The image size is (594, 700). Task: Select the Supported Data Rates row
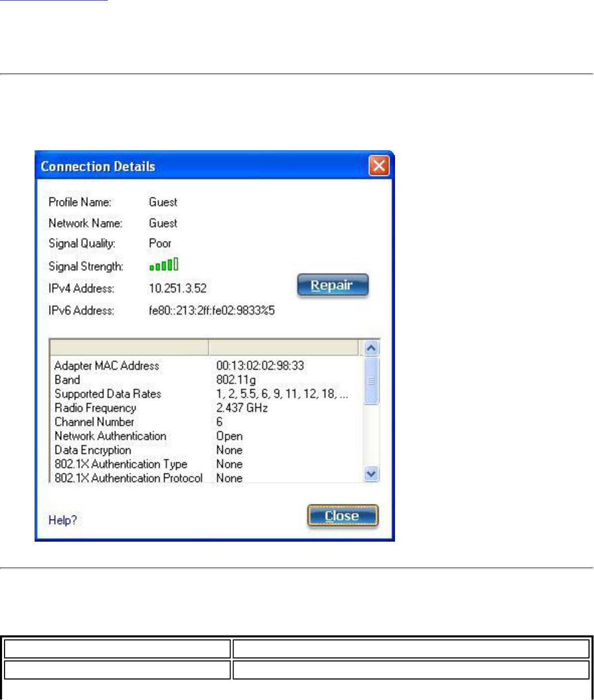[206, 394]
